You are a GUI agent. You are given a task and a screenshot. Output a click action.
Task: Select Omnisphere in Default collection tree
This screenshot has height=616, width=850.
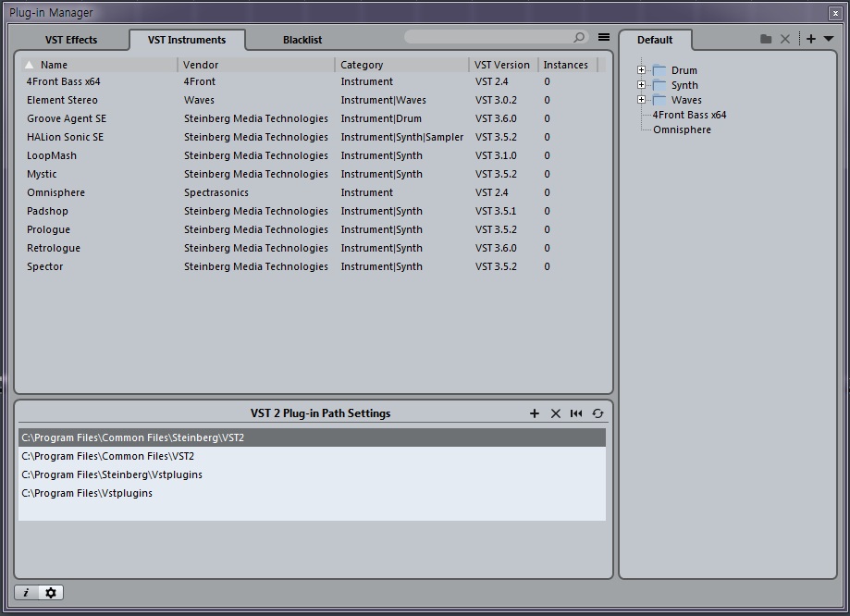[x=682, y=129]
